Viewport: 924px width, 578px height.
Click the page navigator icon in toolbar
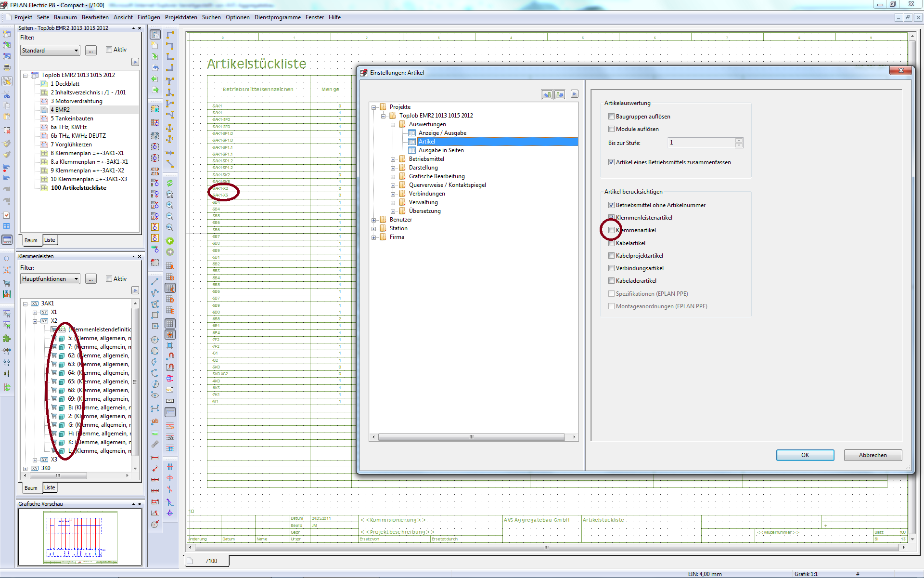tap(155, 35)
